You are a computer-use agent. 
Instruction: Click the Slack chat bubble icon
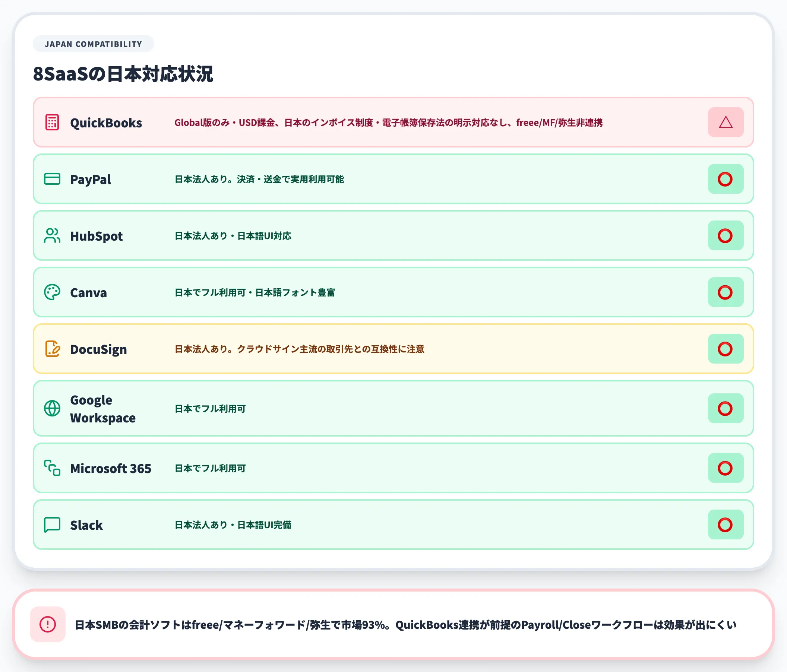pyautogui.click(x=52, y=525)
